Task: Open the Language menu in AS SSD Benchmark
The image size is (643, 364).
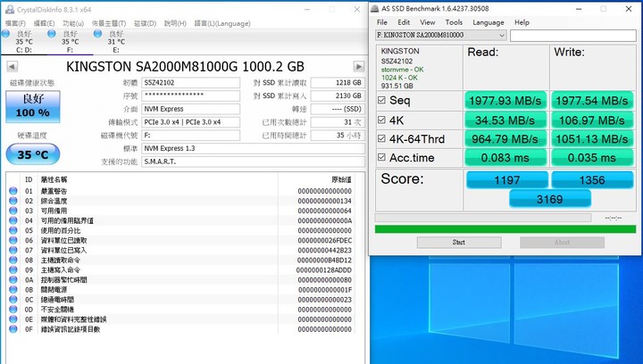Action: (489, 22)
